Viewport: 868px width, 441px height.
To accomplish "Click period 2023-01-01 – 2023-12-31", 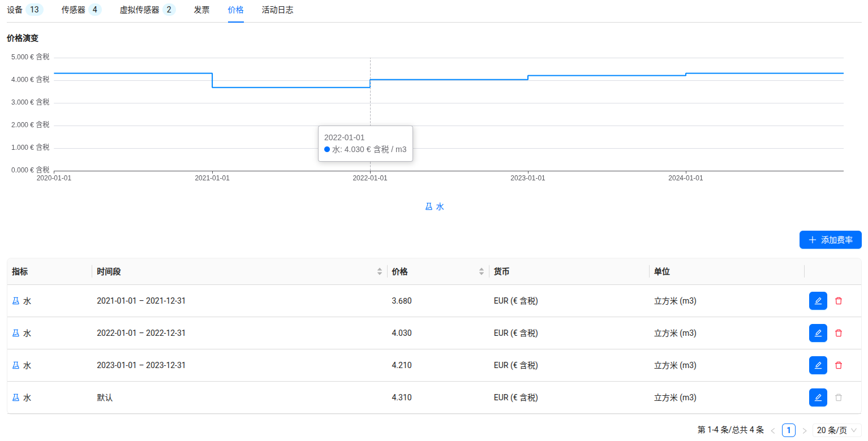I will [x=141, y=365].
